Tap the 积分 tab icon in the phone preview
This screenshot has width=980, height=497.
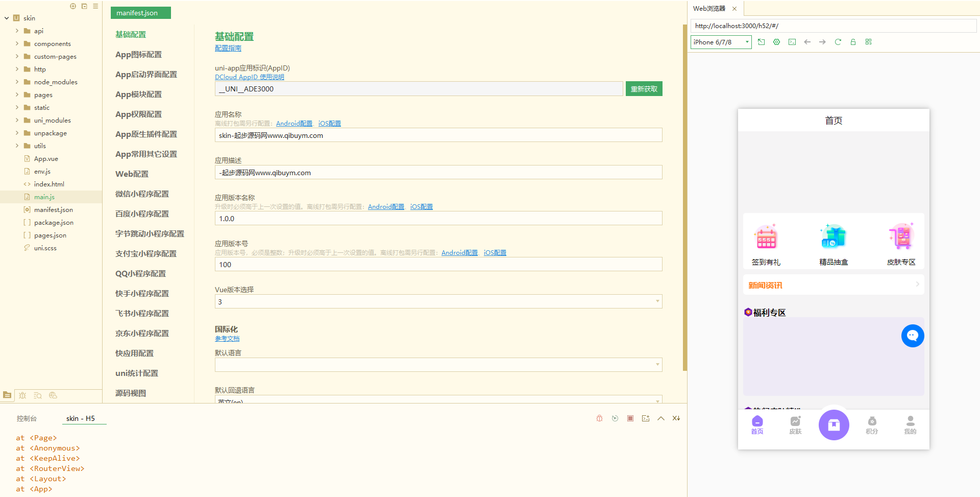click(x=872, y=421)
